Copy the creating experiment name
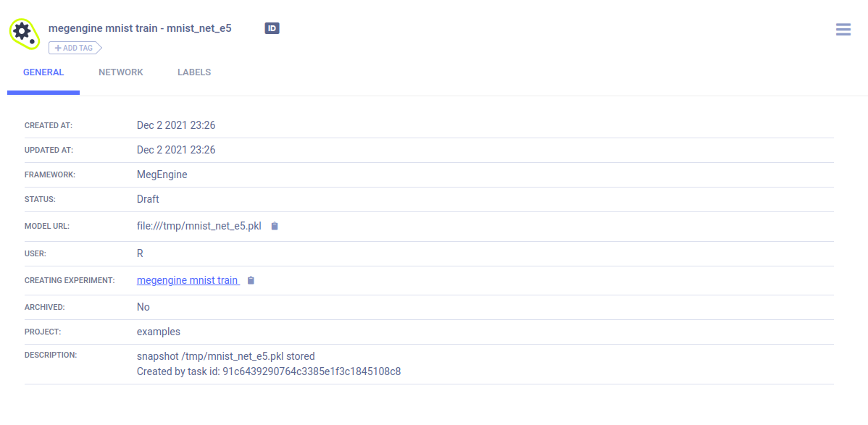This screenshot has height=425, width=868. point(251,281)
